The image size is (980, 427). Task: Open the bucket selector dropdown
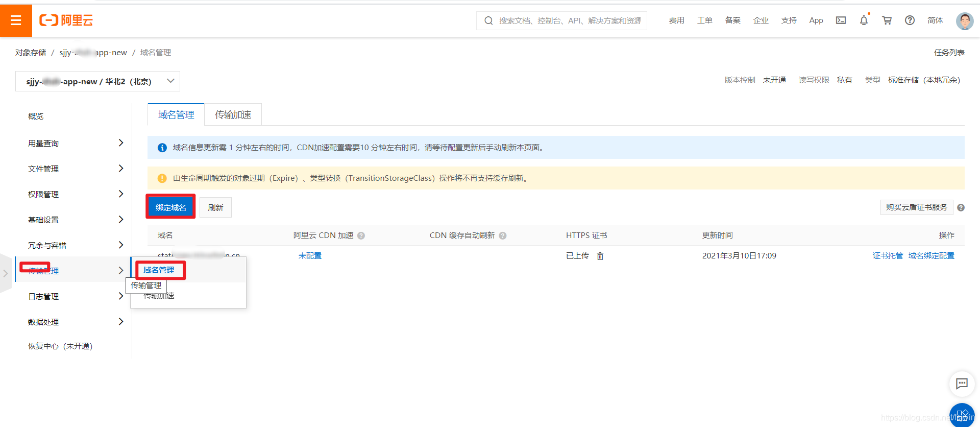pyautogui.click(x=97, y=81)
